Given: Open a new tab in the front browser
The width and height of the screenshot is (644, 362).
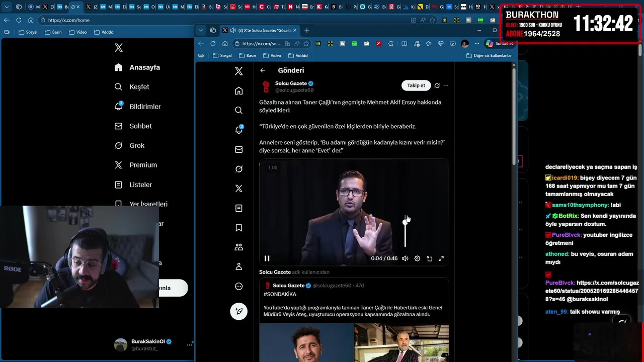Looking at the screenshot, I should 306,30.
